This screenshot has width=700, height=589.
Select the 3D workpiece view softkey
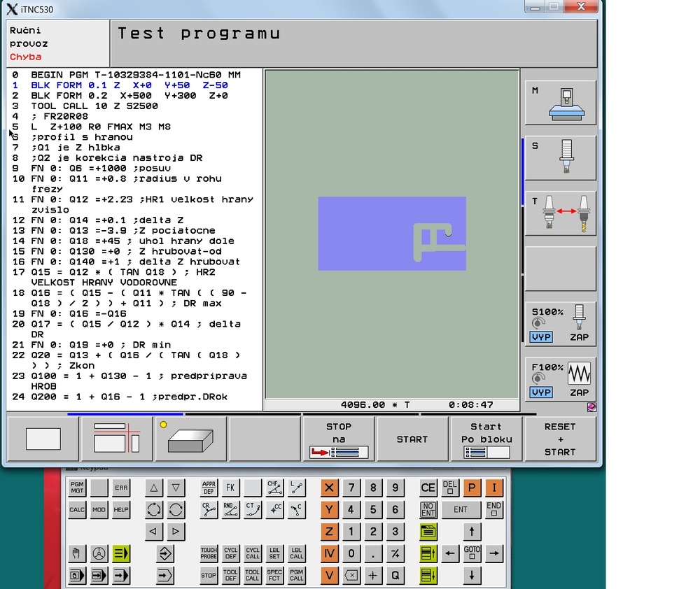click(x=190, y=439)
